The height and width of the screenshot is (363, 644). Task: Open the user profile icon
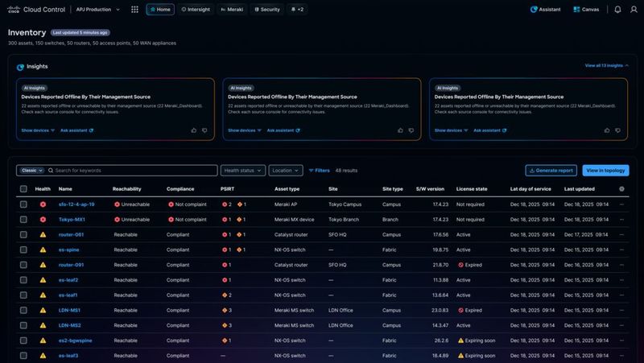(634, 10)
